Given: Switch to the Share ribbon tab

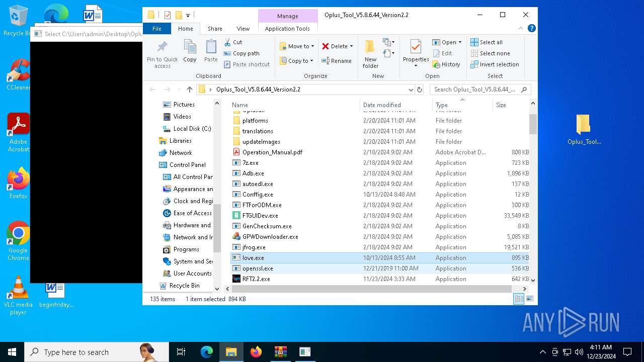Looking at the screenshot, I should [x=215, y=29].
